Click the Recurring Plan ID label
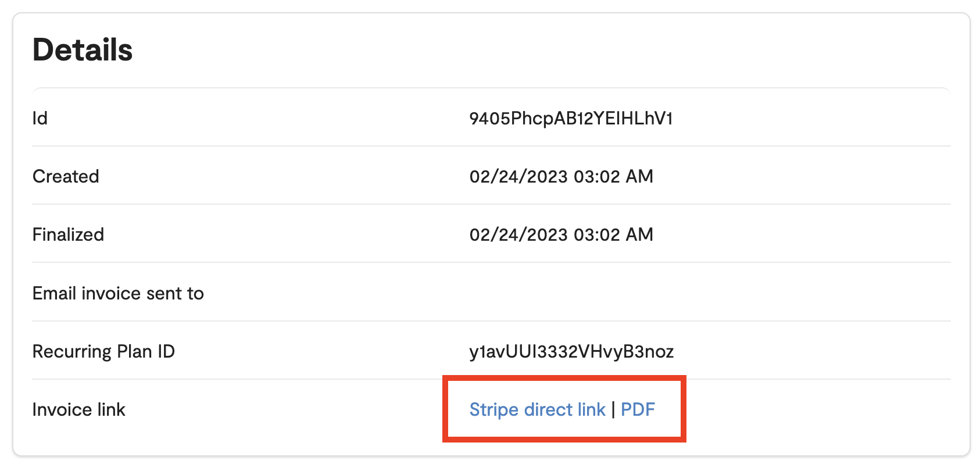 click(x=103, y=351)
